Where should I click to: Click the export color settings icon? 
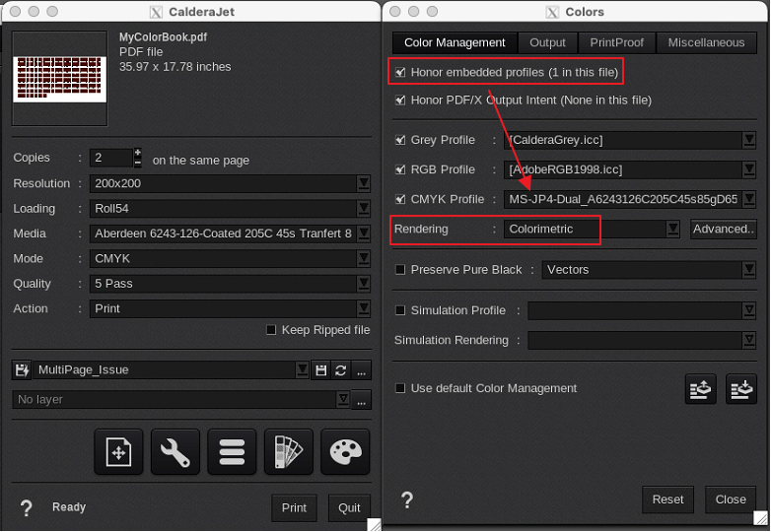(700, 389)
